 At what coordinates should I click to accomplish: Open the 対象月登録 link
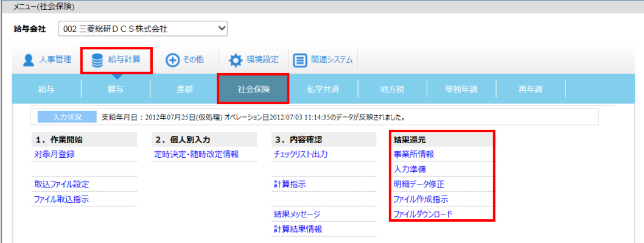click(54, 155)
